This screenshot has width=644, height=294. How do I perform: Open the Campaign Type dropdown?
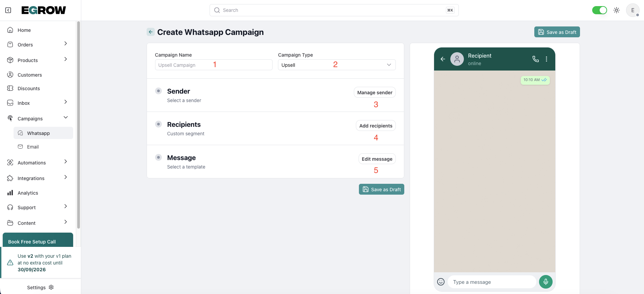(337, 65)
